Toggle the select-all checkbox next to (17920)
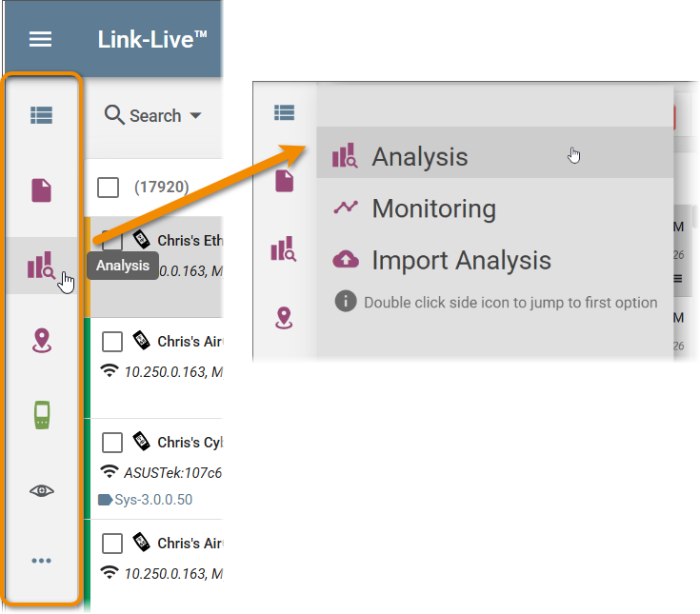 click(x=108, y=188)
